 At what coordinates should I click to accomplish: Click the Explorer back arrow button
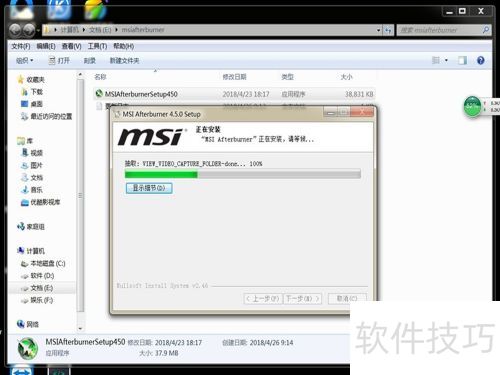pyautogui.click(x=15, y=30)
